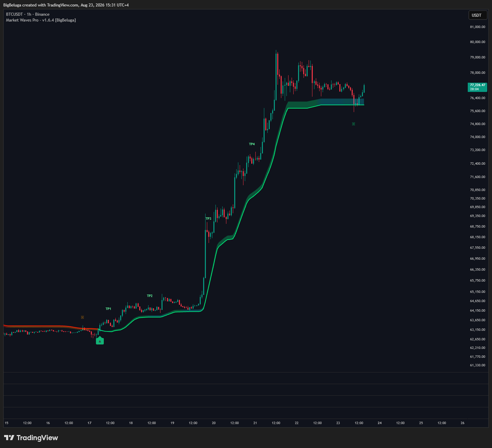Select the TP2 take-profit label

point(150,296)
